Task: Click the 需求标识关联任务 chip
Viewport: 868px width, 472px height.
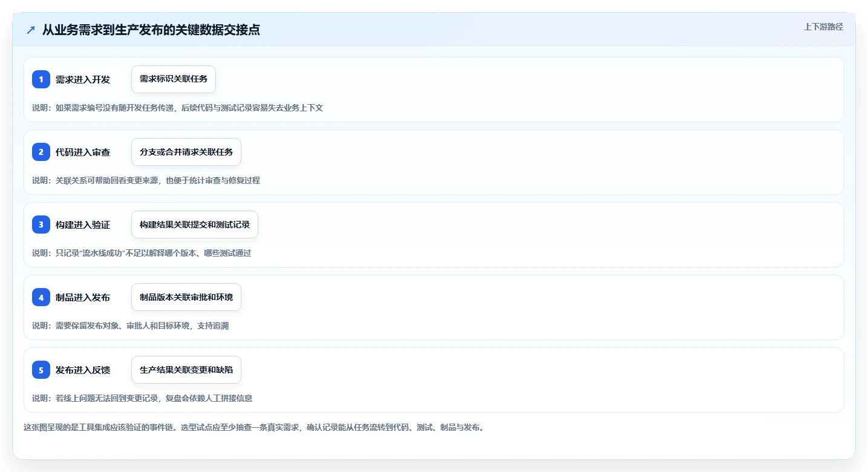Action: pos(174,79)
